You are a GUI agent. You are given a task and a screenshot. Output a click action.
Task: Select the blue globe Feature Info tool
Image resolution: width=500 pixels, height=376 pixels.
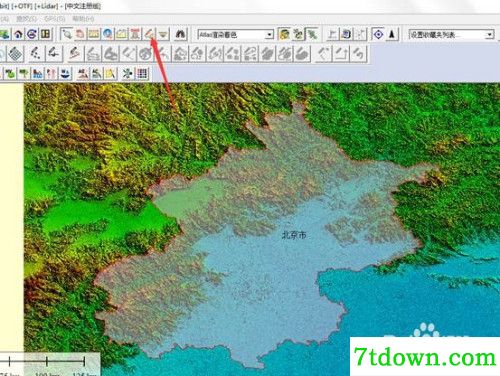click(107, 34)
